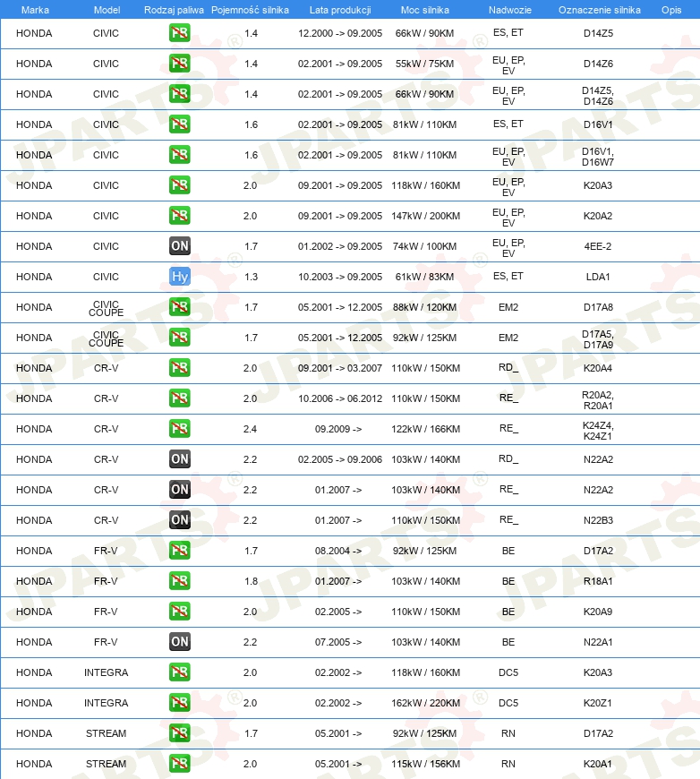Click the 147kW / 200KM power cell
Viewport: 700px width, 779px height.
click(426, 216)
